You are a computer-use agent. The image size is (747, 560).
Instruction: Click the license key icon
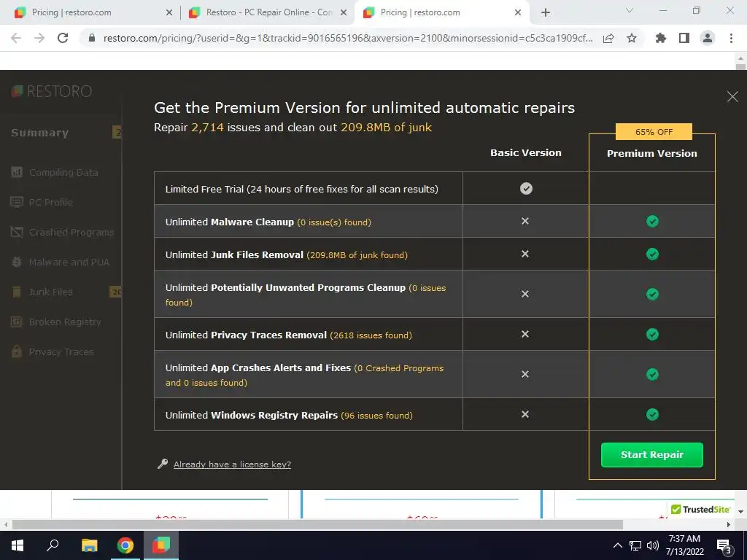[163, 464]
